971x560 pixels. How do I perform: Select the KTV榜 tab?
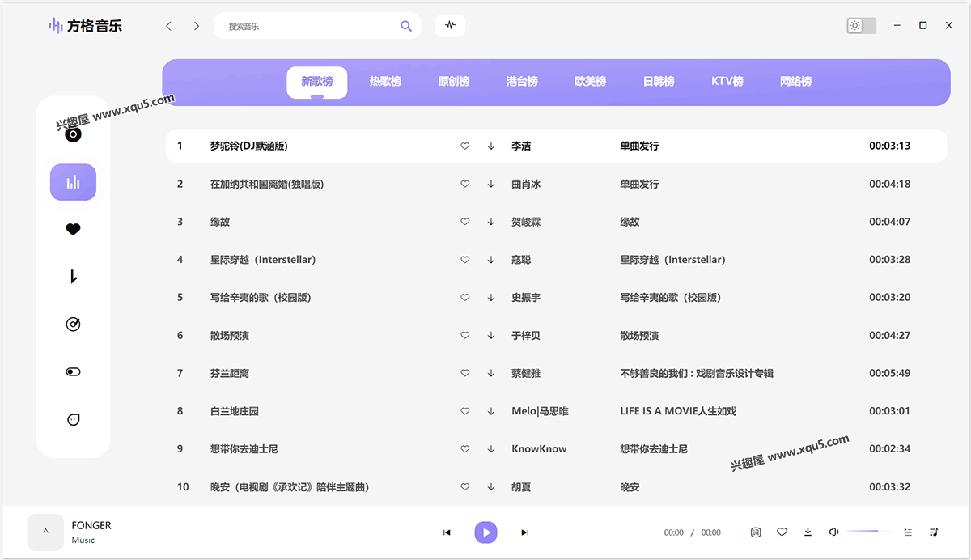click(x=727, y=82)
